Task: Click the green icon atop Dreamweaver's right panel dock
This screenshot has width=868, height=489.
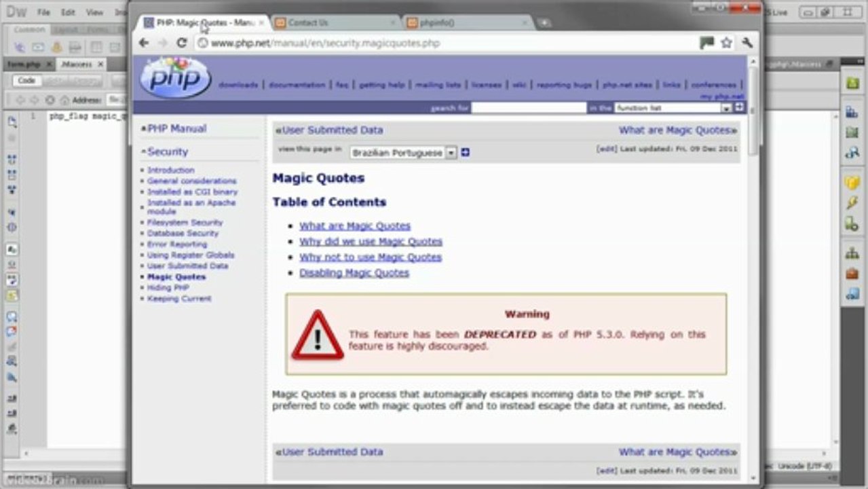Action: (x=852, y=83)
